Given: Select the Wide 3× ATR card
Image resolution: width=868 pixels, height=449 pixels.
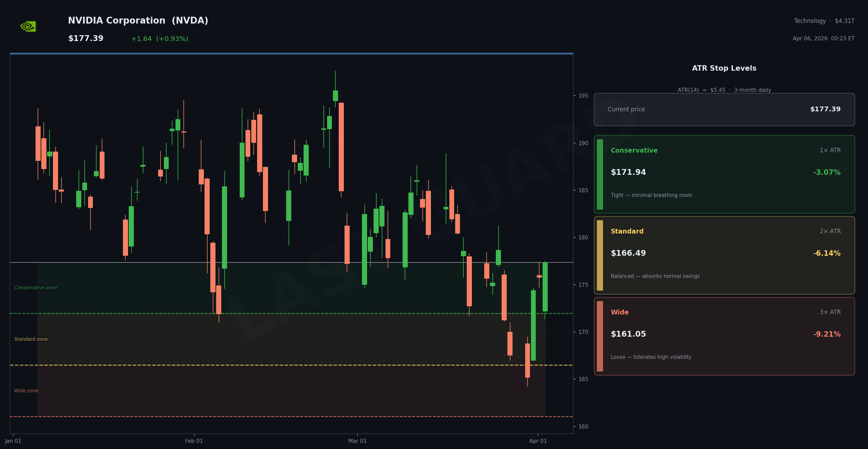Looking at the screenshot, I should 724,336.
